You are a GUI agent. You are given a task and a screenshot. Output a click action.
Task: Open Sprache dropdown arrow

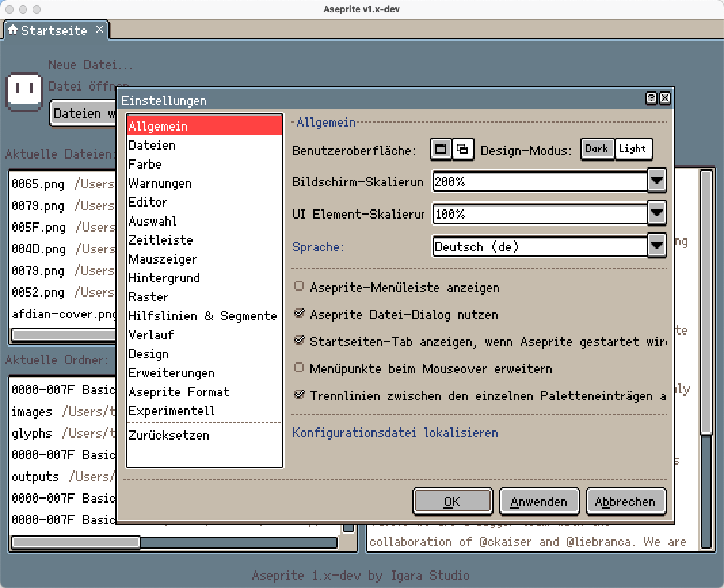tap(657, 245)
